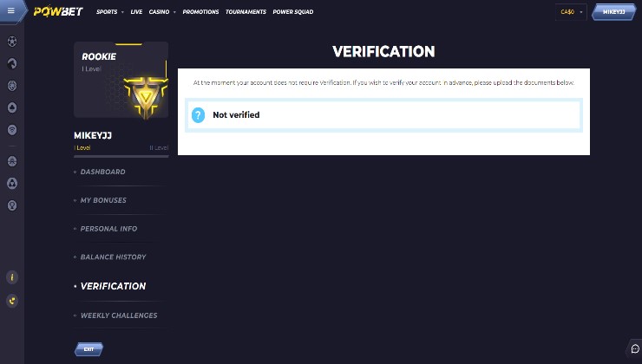
Task: Select Verification in account menu
Action: (x=113, y=286)
